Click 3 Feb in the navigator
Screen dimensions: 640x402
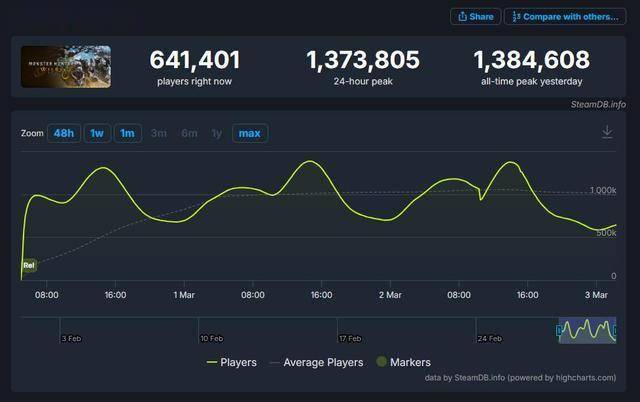coord(71,338)
